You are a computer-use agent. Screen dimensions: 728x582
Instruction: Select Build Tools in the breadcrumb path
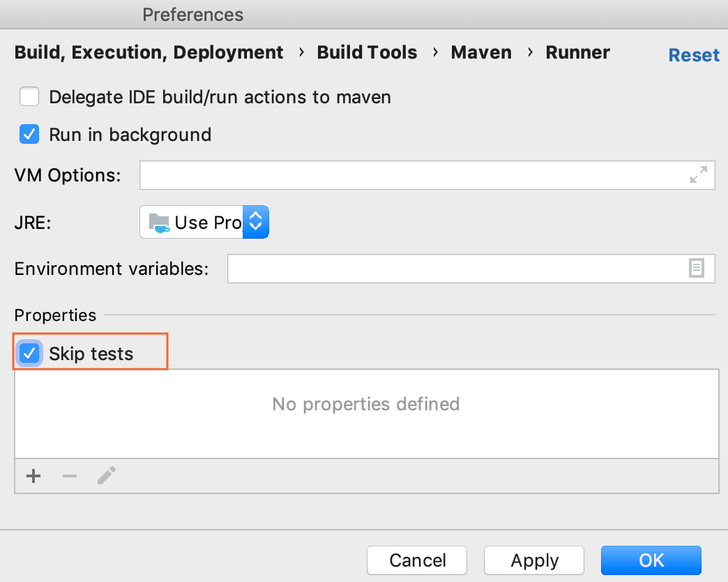[x=367, y=52]
